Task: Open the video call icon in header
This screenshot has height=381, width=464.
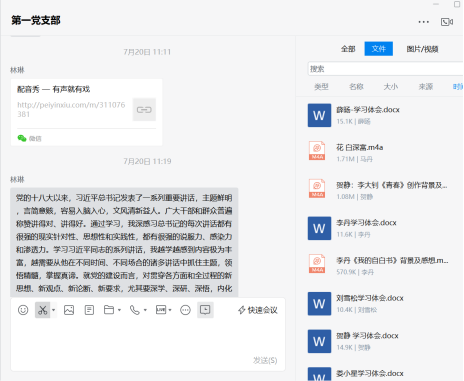Action: coord(447,22)
